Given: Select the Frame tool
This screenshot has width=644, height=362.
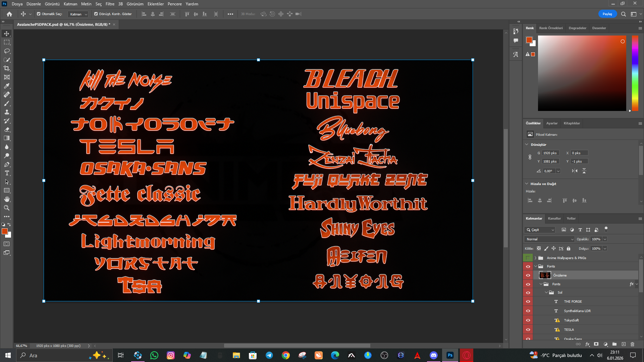Looking at the screenshot, I should [x=7, y=77].
